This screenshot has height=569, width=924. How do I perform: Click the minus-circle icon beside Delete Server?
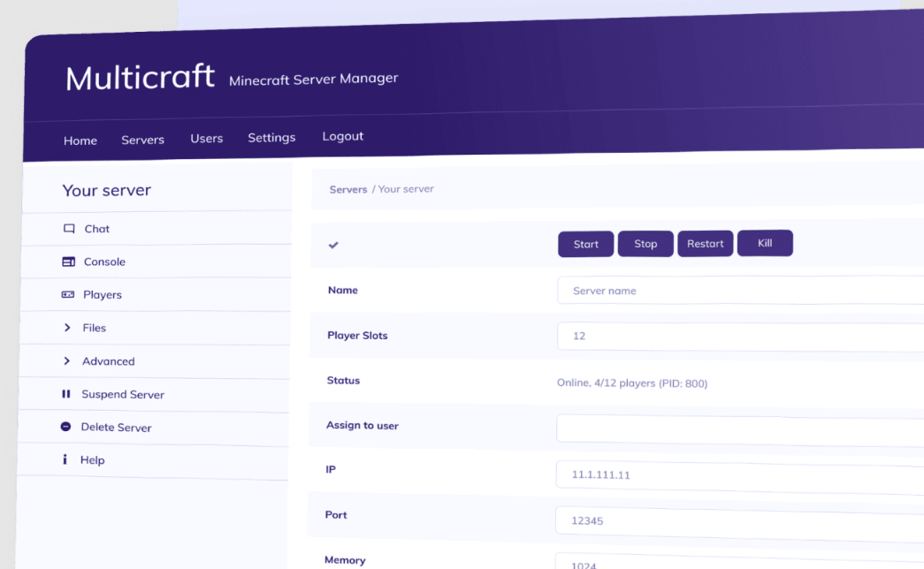65,427
